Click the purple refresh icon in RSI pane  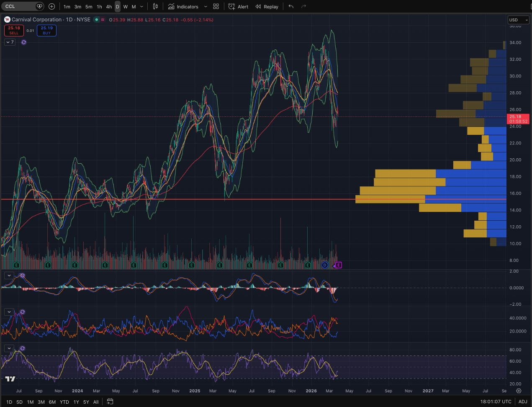22,348
